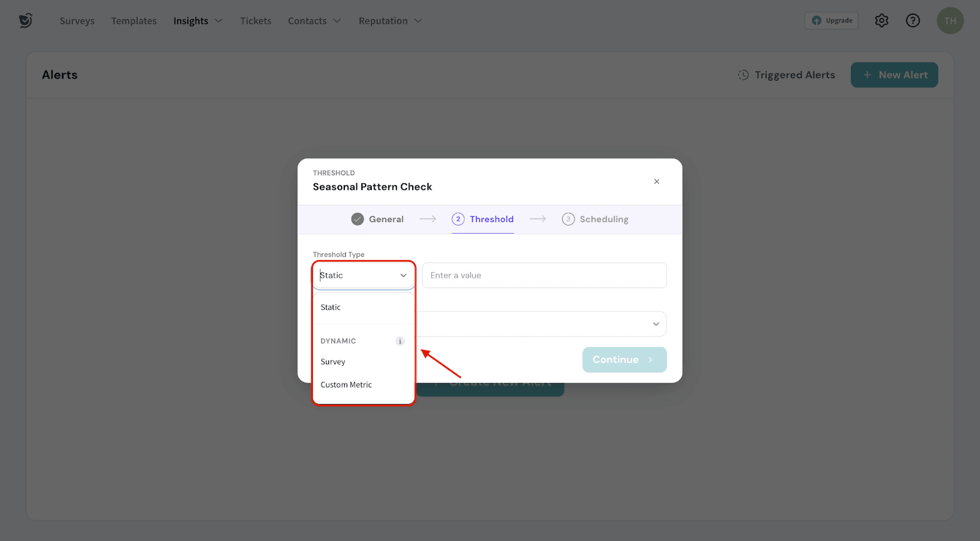Image resolution: width=980 pixels, height=541 pixels.
Task: Expand the second dropdown below value field
Action: point(655,324)
